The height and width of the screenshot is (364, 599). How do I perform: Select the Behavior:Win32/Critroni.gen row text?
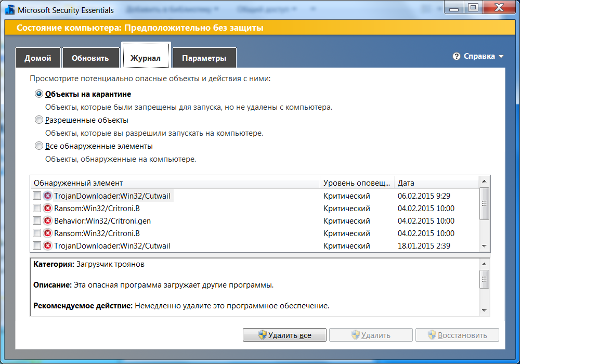[x=102, y=221]
